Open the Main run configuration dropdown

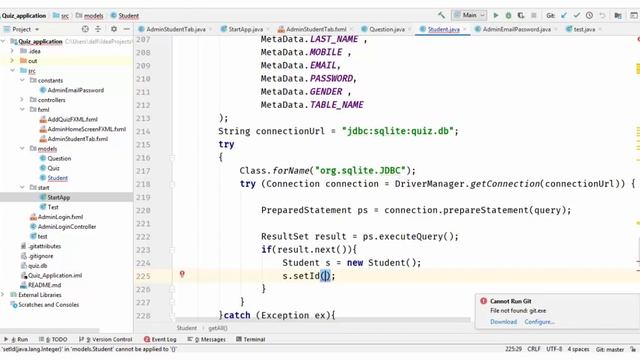[469, 16]
